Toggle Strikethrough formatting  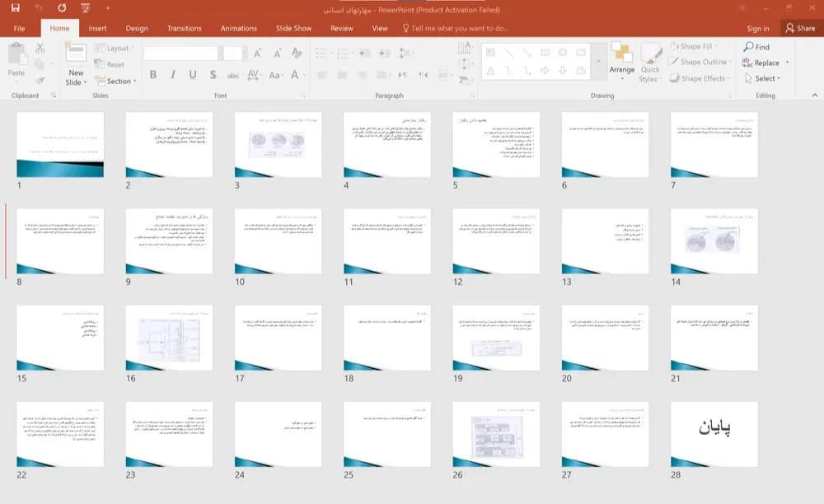coord(233,75)
